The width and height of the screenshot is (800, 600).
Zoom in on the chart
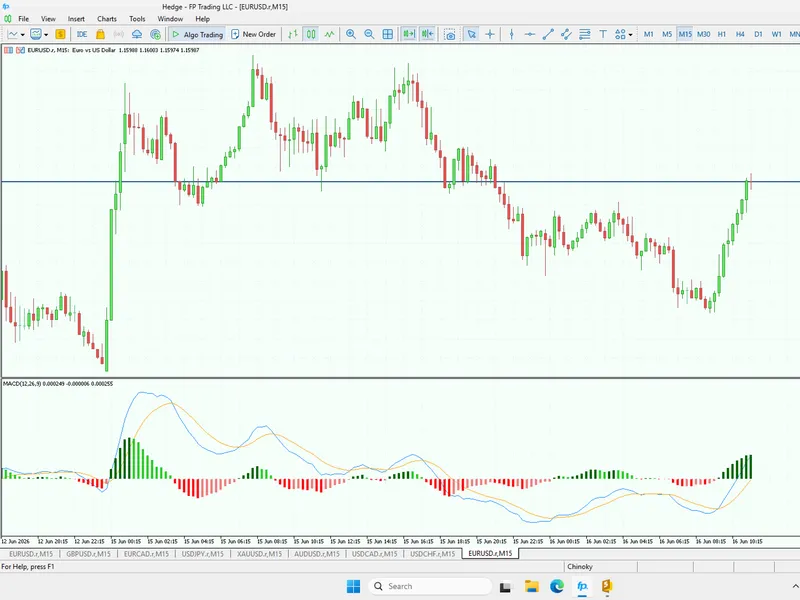point(351,34)
